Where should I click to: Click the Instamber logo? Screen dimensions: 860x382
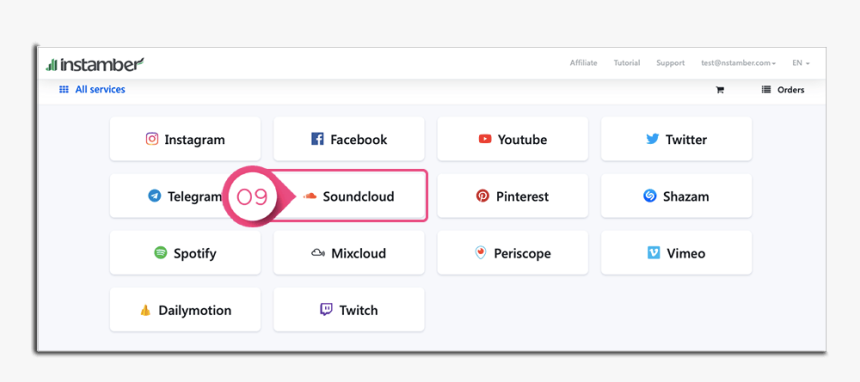95,64
